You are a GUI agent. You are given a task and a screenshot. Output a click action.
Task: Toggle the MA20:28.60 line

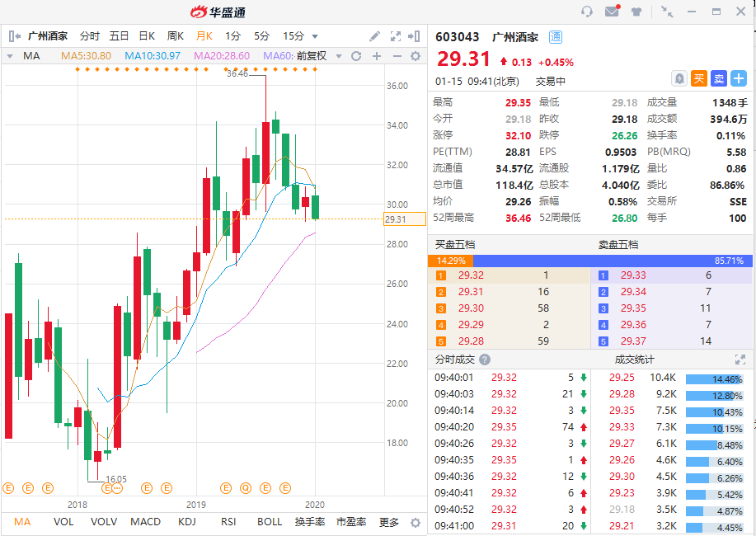pyautogui.click(x=222, y=56)
